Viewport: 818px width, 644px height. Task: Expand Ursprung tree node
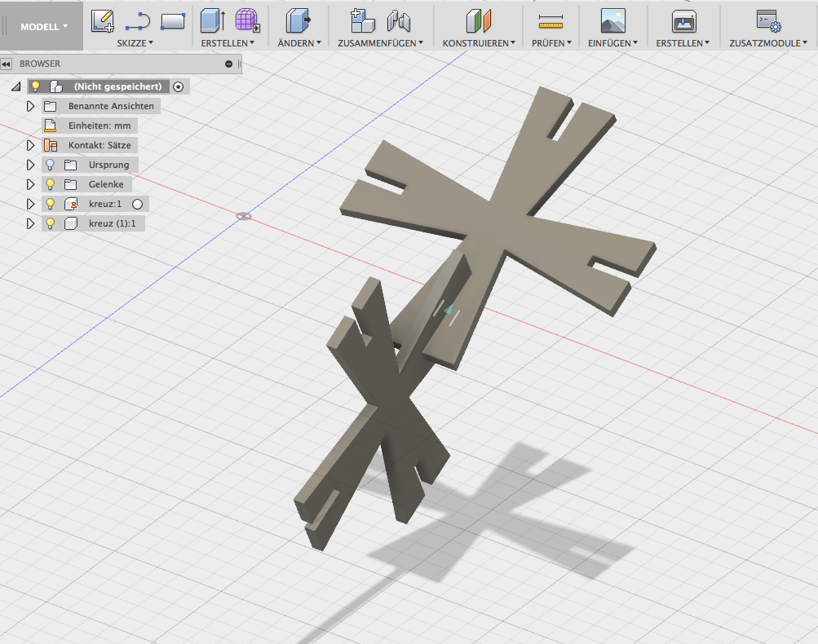coord(30,165)
